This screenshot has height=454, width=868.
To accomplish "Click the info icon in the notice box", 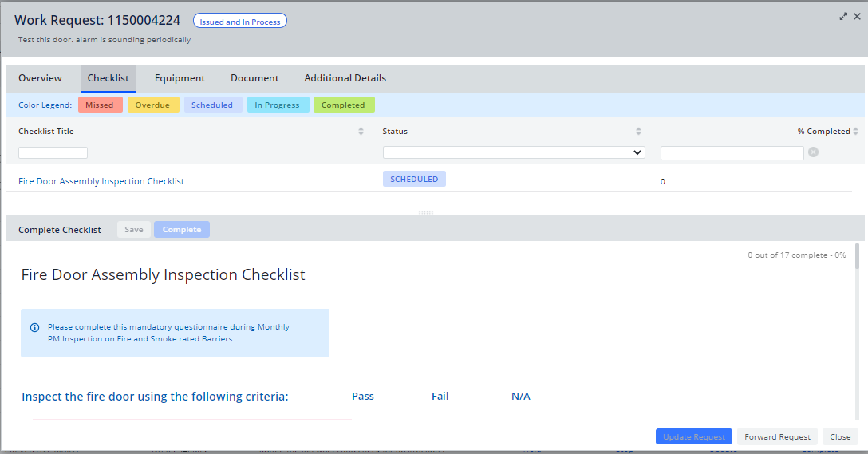I will point(35,327).
